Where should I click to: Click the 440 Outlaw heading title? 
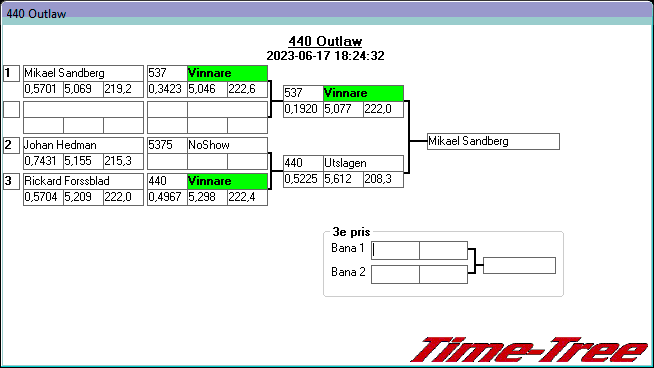click(325, 41)
